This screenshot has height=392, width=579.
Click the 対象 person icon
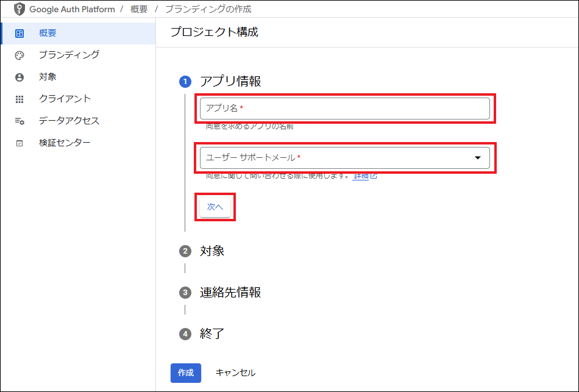click(20, 77)
